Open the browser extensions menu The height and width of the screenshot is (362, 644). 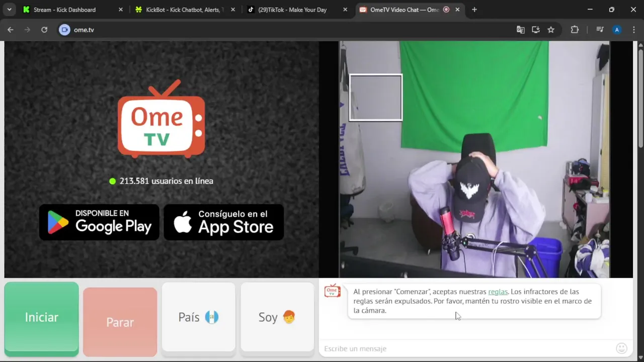575,30
